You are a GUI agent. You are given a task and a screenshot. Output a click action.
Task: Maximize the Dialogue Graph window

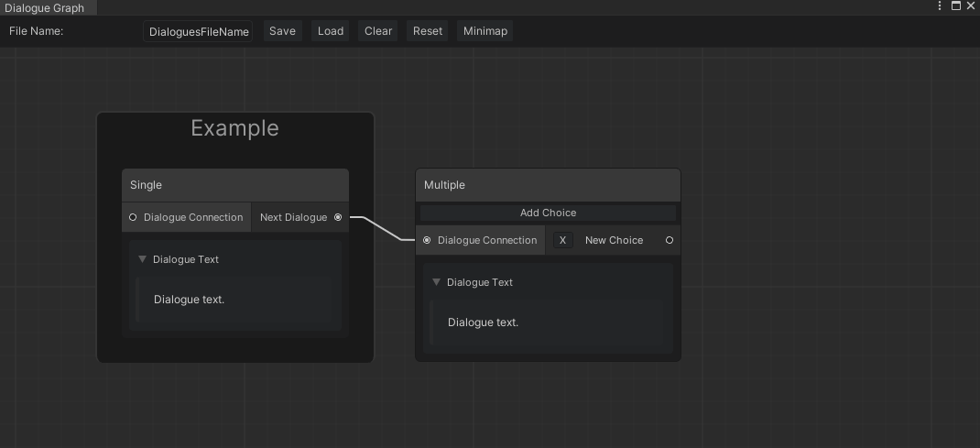[x=955, y=6]
